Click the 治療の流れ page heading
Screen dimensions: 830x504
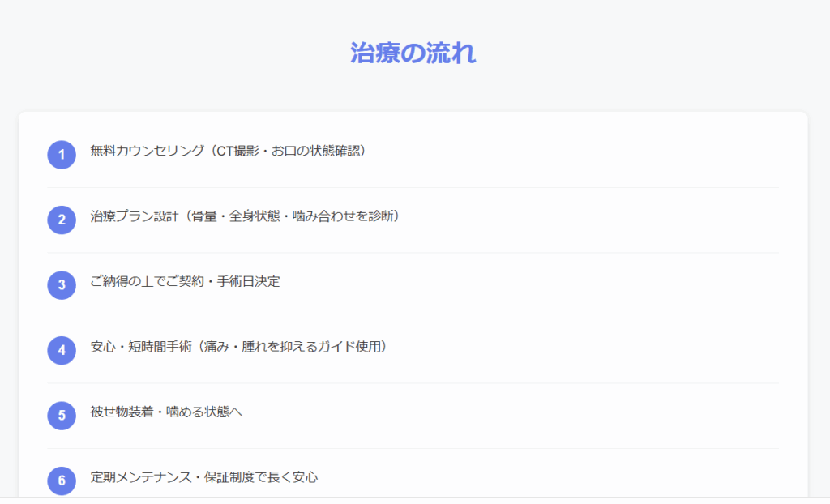[413, 53]
